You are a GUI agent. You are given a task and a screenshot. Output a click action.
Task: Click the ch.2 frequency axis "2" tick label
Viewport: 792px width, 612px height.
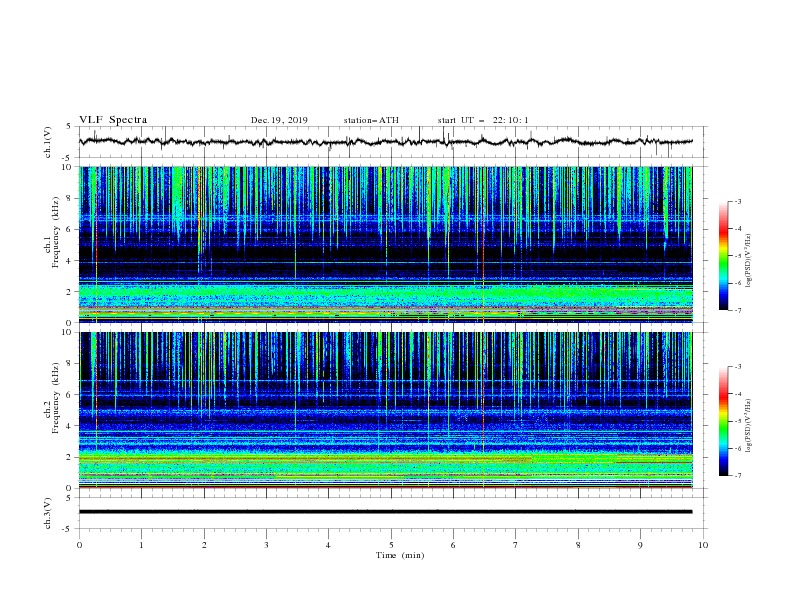click(x=71, y=457)
